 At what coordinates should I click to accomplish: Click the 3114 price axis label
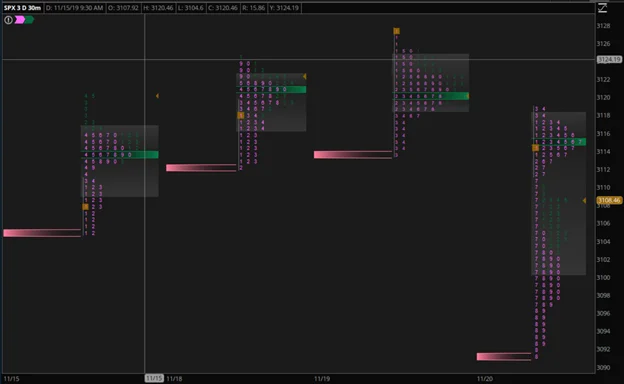click(x=603, y=152)
